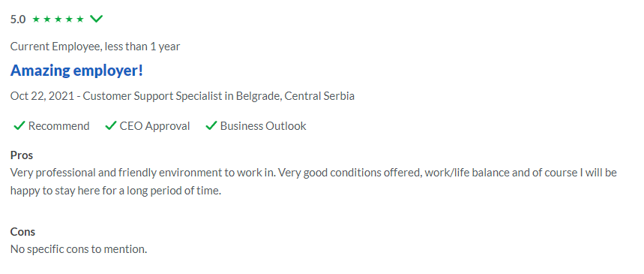Expand the green rating breakdown chevron
Screen dimensions: 644x274
pyautogui.click(x=96, y=19)
